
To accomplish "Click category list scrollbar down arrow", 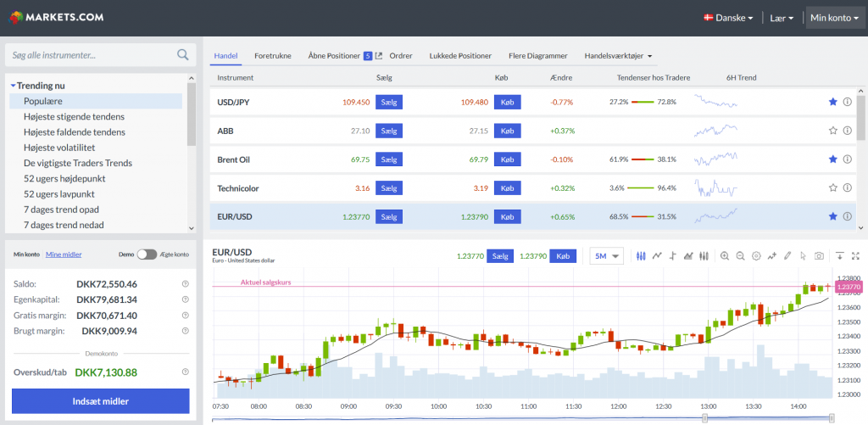I will click(192, 227).
